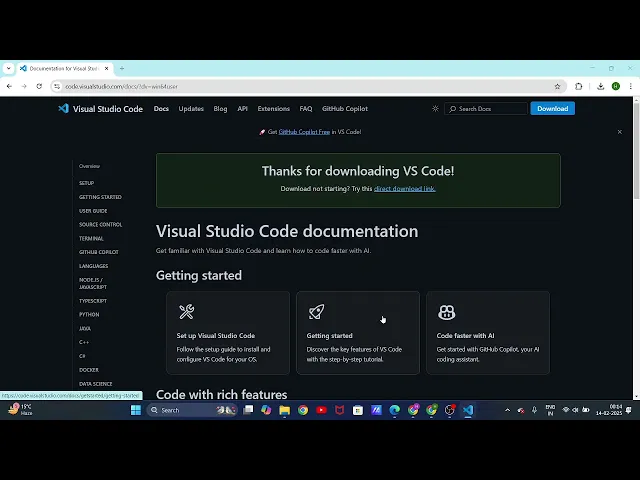Viewport: 640px width, 480px height.
Task: Open a new browser tab with plus
Action: point(122,69)
